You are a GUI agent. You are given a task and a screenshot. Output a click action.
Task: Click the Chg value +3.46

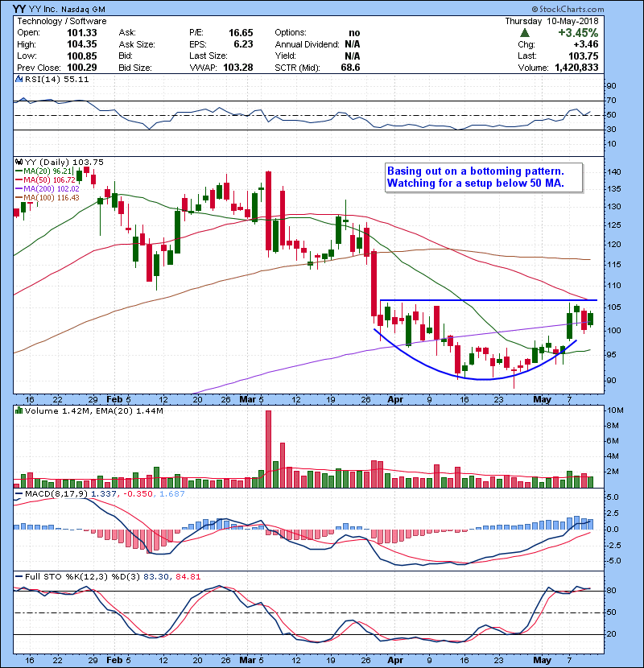point(586,44)
